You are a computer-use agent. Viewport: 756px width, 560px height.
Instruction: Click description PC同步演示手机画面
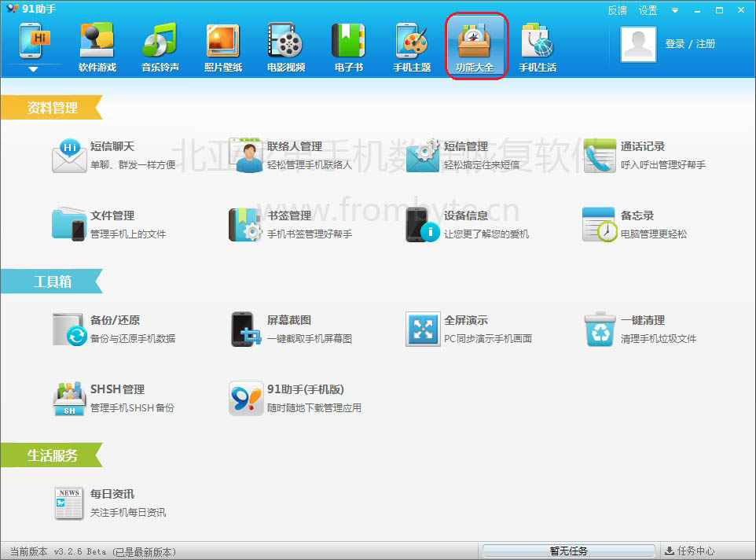488,339
